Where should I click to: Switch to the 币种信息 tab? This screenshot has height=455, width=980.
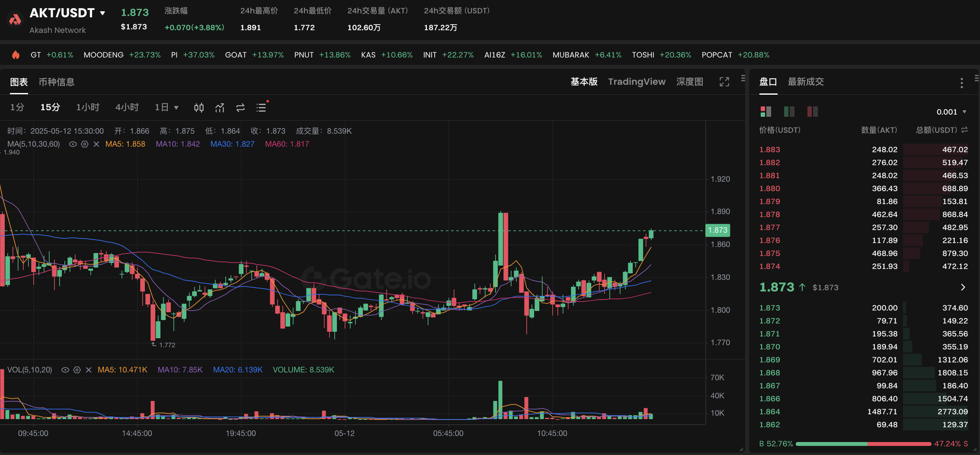point(57,82)
